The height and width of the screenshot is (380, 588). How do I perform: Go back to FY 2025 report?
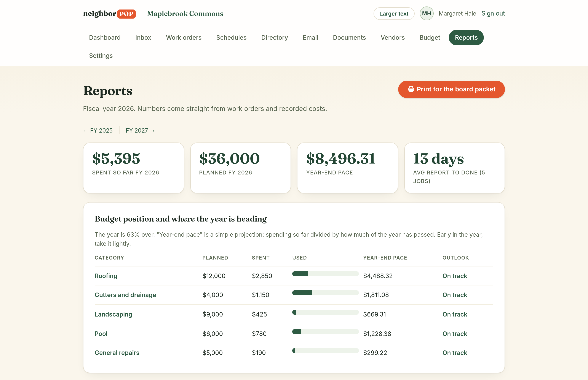pyautogui.click(x=98, y=131)
